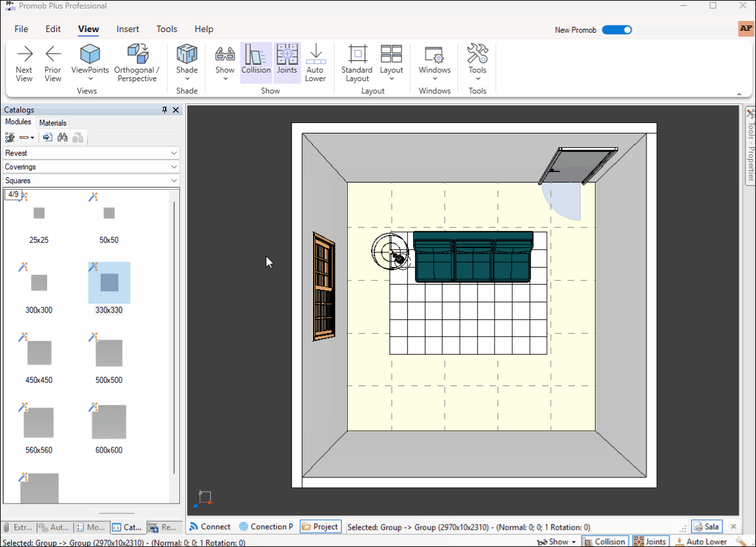Click the Project button
756x547 pixels.
coord(320,527)
